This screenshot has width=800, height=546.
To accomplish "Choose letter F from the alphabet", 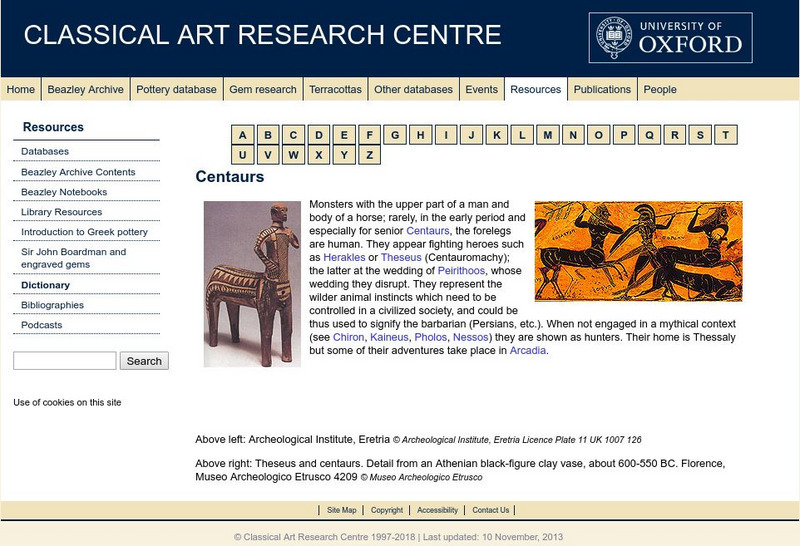I will coord(370,135).
